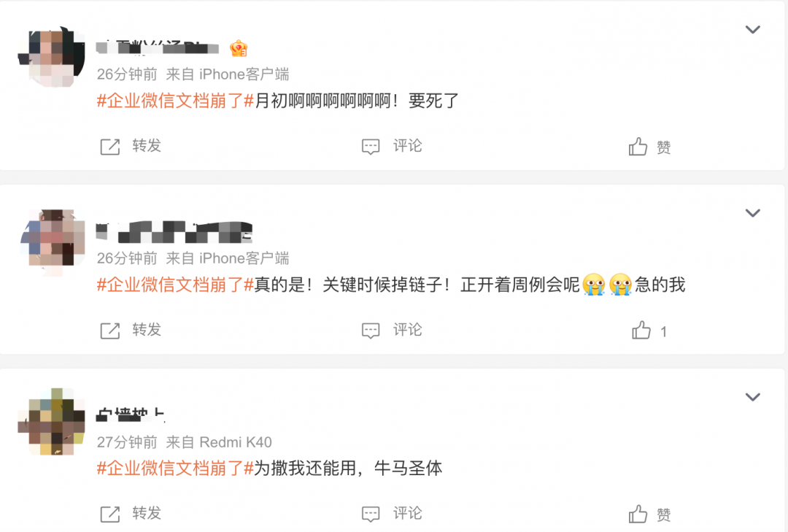Open hashtag 企业微信文档崩了 in first post
Viewport: 788px width, 532px height.
[x=175, y=101]
